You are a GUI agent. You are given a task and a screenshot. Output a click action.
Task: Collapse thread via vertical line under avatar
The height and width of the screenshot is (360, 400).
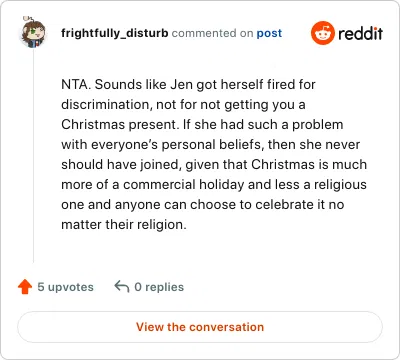[x=33, y=156]
